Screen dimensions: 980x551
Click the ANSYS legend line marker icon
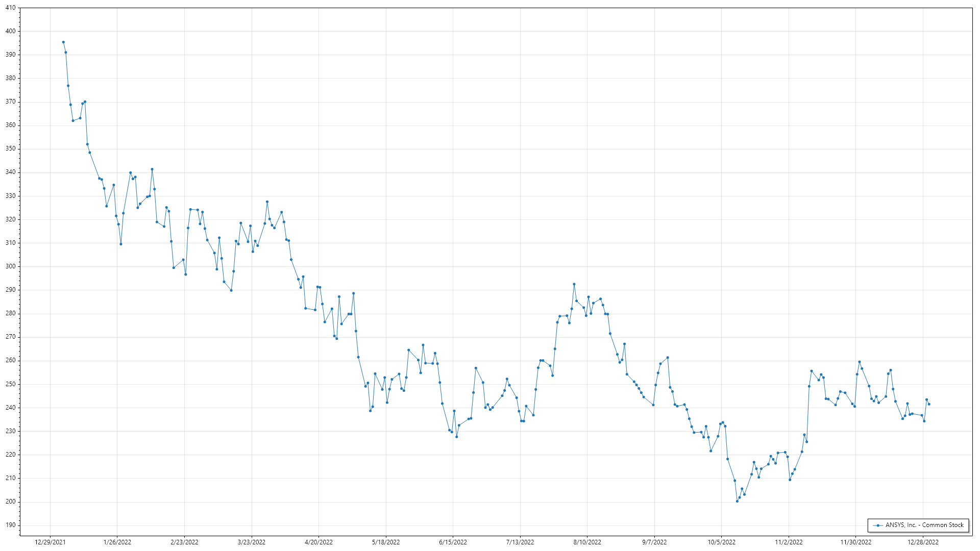877,525
